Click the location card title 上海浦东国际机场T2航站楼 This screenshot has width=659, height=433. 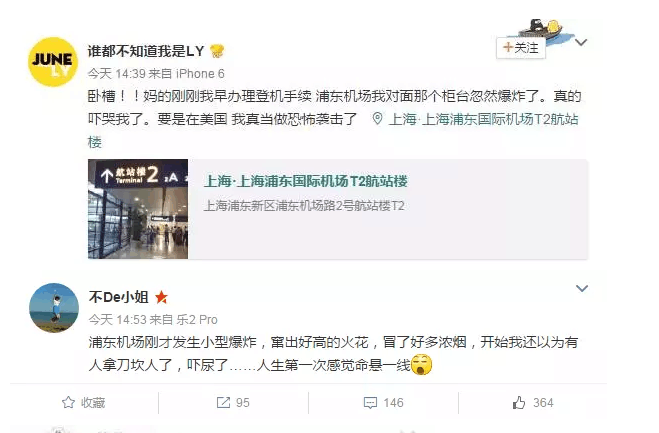306,181
